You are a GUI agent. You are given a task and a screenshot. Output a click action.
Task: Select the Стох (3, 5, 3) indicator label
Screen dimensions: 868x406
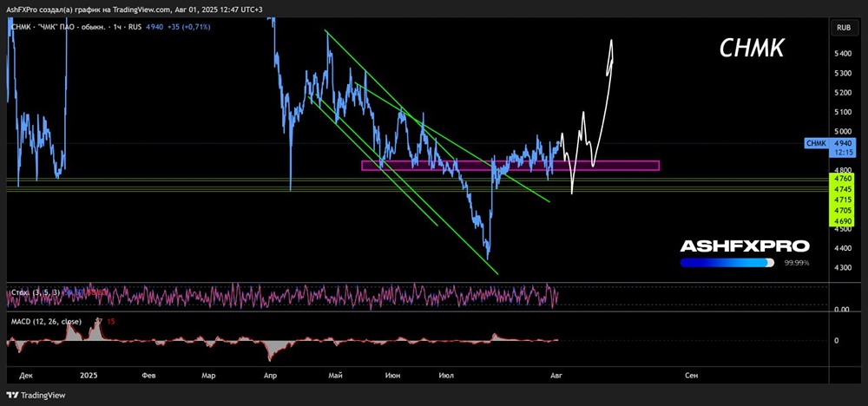[36, 291]
